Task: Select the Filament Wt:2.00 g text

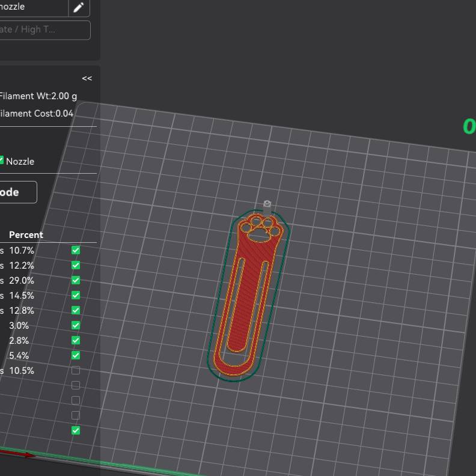Action: [x=38, y=96]
